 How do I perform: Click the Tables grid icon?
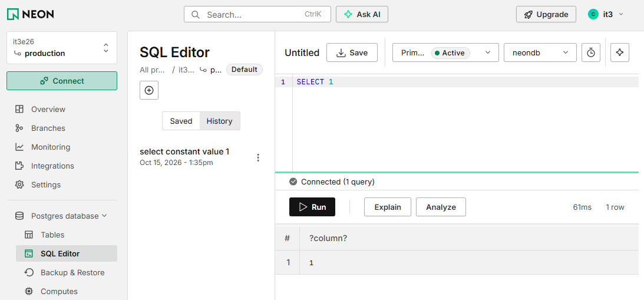[x=29, y=235]
